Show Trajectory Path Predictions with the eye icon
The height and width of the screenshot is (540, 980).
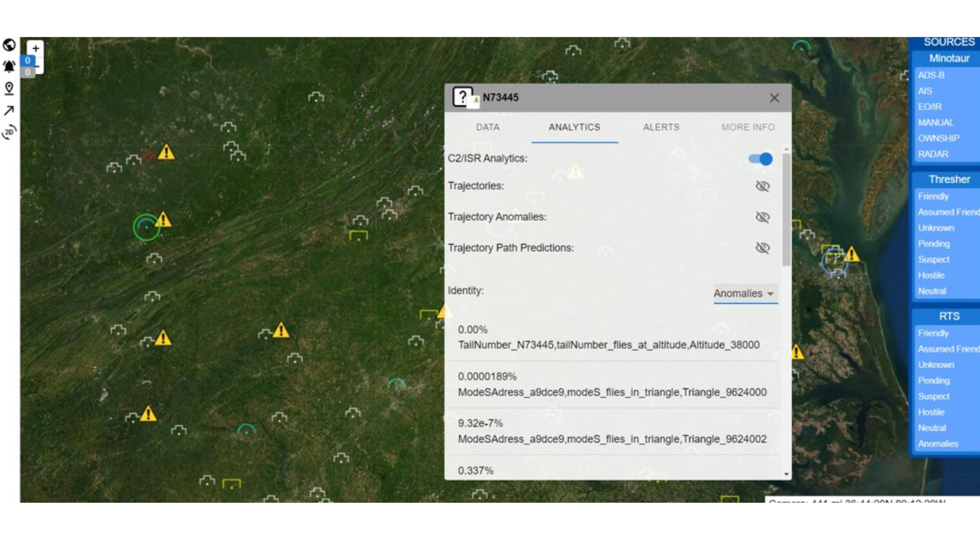762,248
